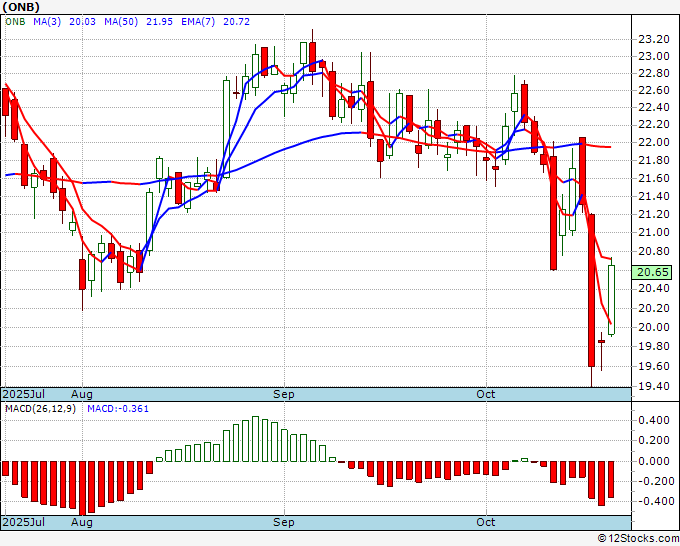Click the 22.80 price axis label
This screenshot has height=546, width=680.
tap(654, 73)
